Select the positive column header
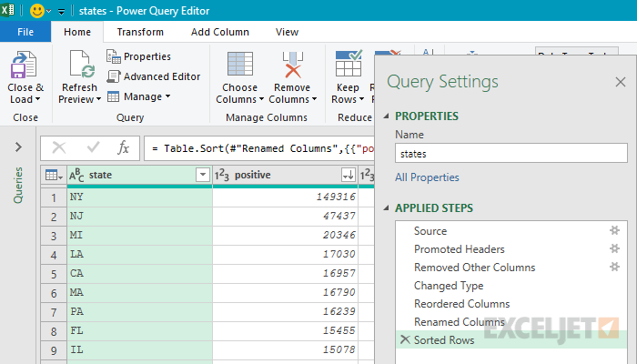 285,175
